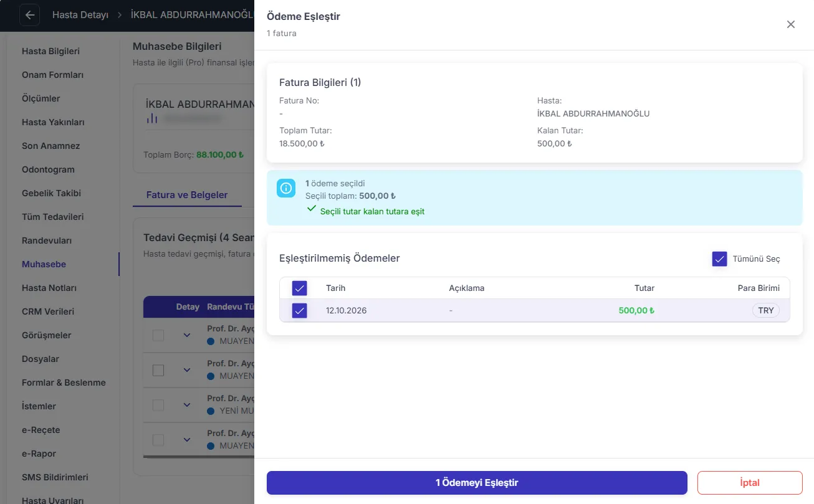Click Hasta Detayı breadcrumb link
This screenshot has width=814, height=504.
[80, 15]
